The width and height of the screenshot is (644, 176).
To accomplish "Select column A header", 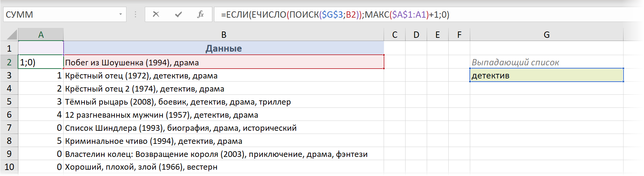I will click(41, 35).
